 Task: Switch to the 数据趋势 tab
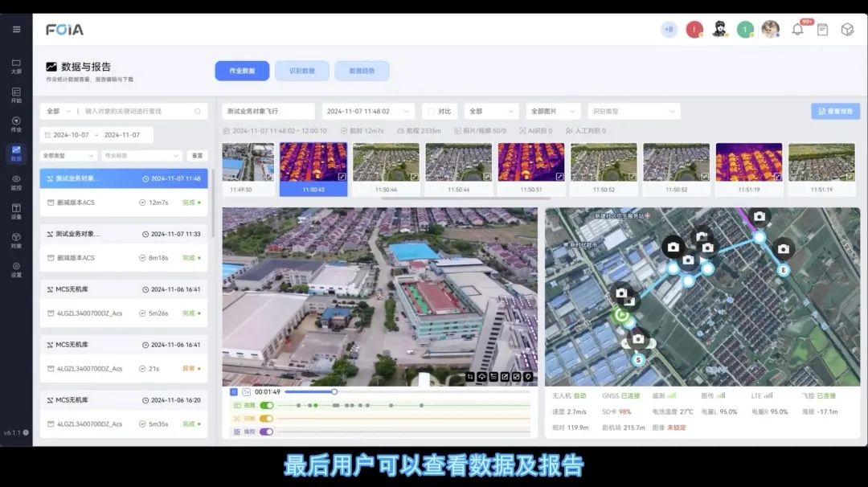point(362,71)
